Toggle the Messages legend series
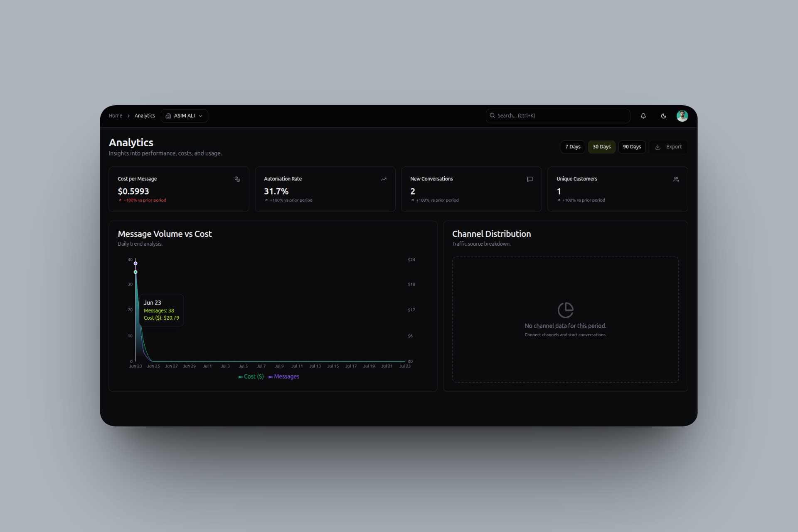Viewport: 798px width, 532px height. [x=283, y=377]
